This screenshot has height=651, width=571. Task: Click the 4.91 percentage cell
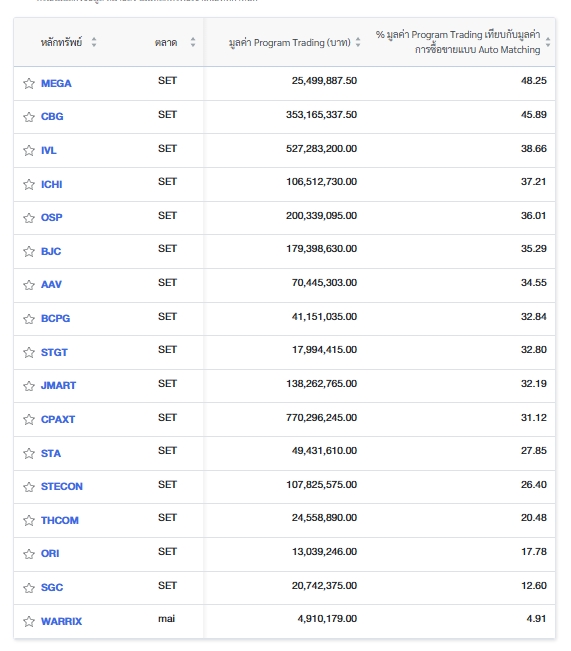536,619
